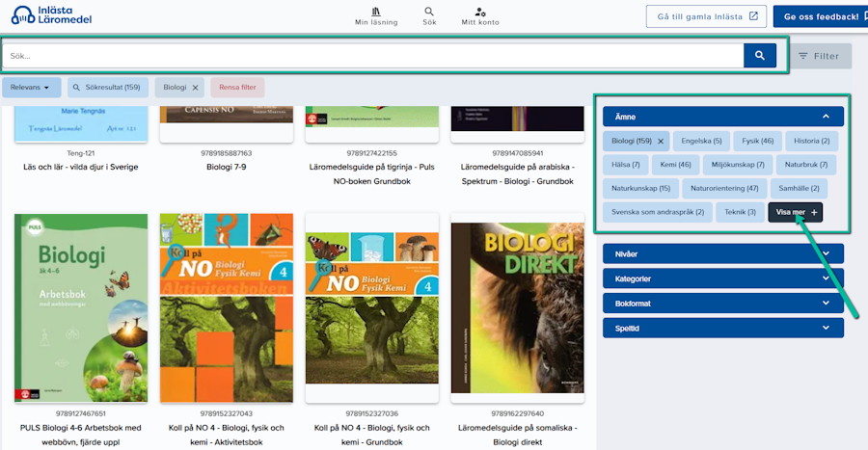Screen dimensions: 868x450
Task: Click ISBN 9789162297640
Action: (518, 413)
